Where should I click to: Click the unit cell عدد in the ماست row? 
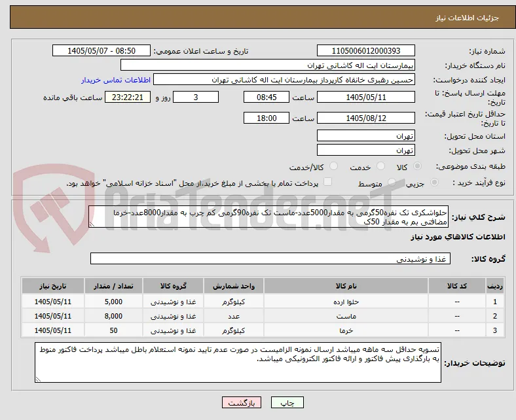coord(233,316)
